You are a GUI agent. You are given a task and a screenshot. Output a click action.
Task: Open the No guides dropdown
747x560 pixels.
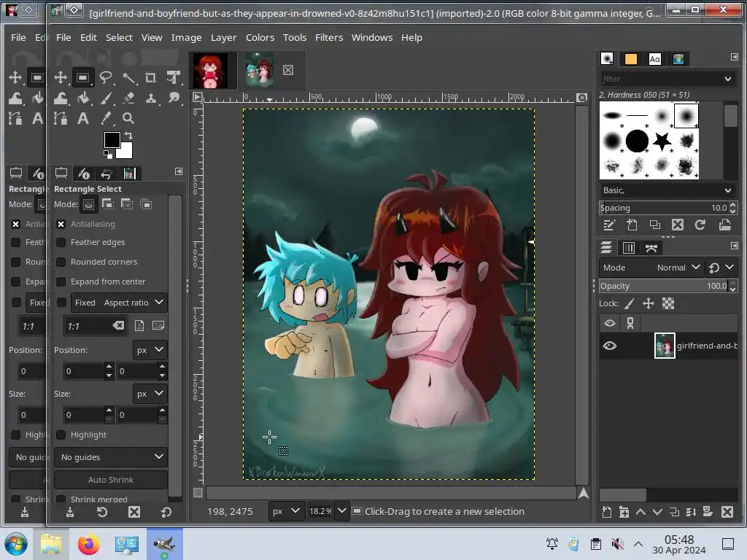111,457
